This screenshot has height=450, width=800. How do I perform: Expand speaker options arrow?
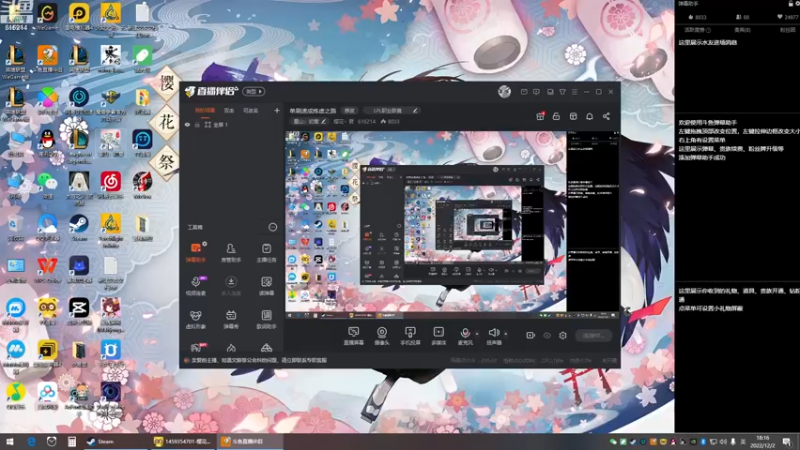tap(506, 334)
